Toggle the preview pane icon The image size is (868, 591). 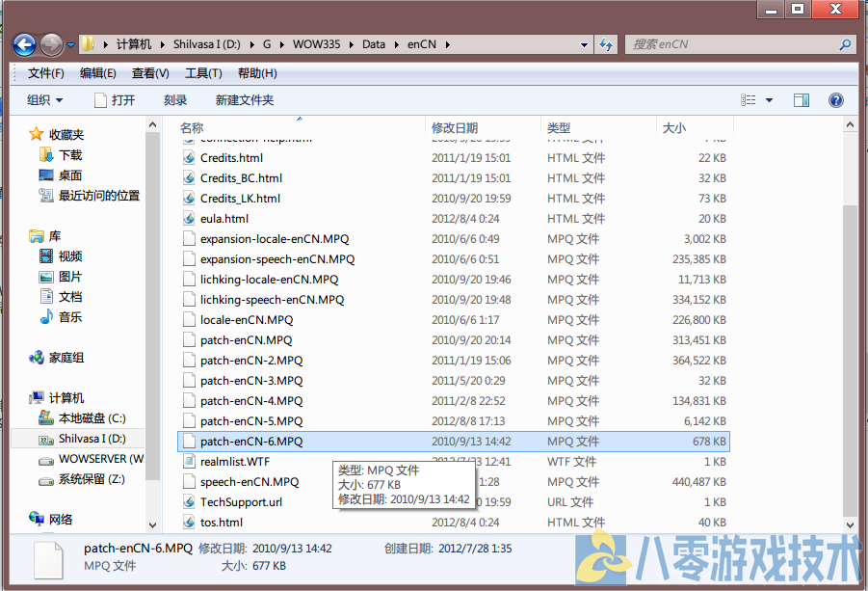click(x=801, y=100)
